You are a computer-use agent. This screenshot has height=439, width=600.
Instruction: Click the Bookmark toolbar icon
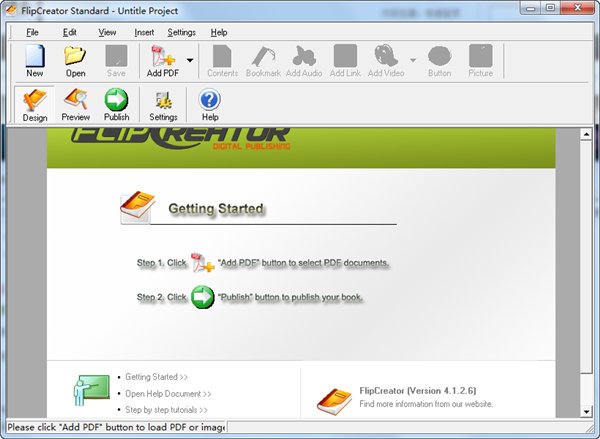pyautogui.click(x=263, y=60)
